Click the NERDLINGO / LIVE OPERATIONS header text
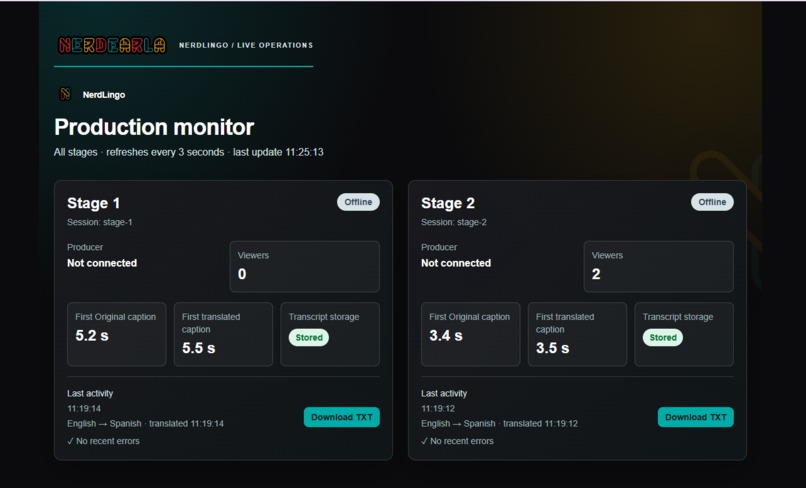 [246, 45]
